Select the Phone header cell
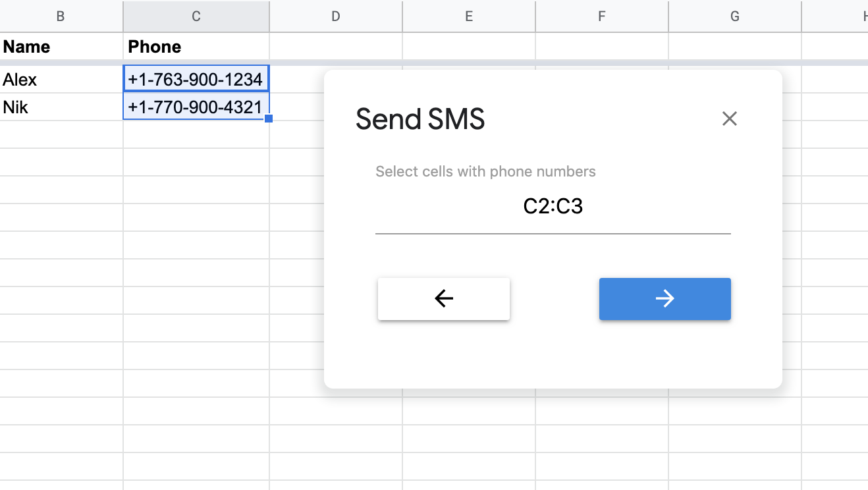Screen dimensions: 868x490 [196, 46]
